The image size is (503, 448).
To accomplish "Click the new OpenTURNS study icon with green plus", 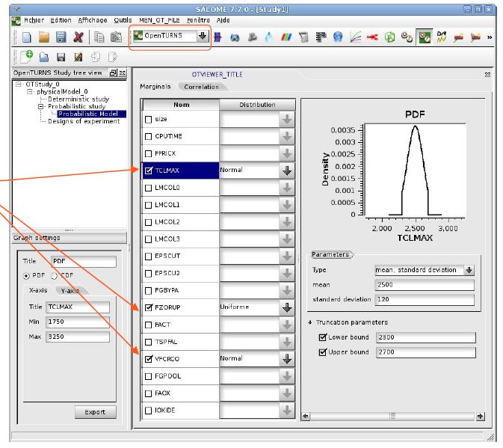I will click(27, 57).
